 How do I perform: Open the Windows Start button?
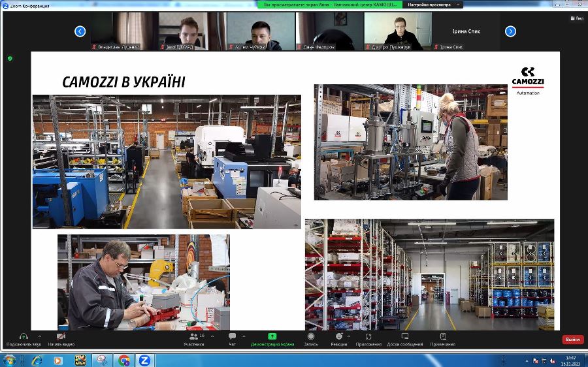9,360
